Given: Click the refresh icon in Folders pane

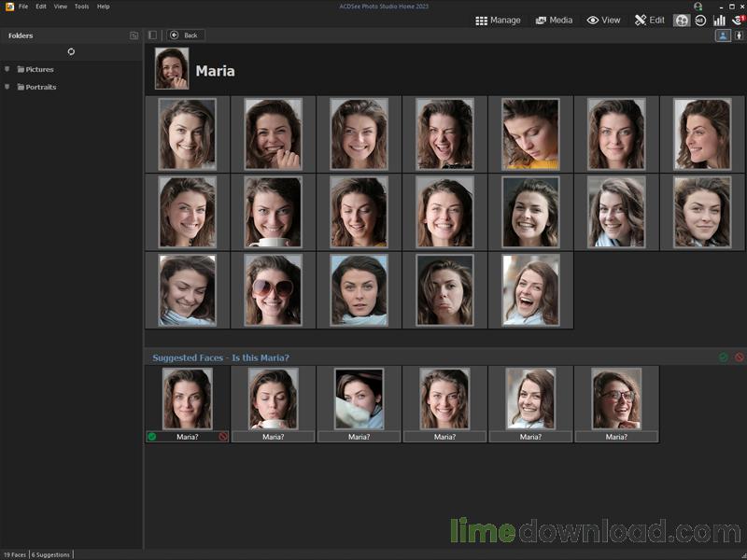Looking at the screenshot, I should 71,51.
